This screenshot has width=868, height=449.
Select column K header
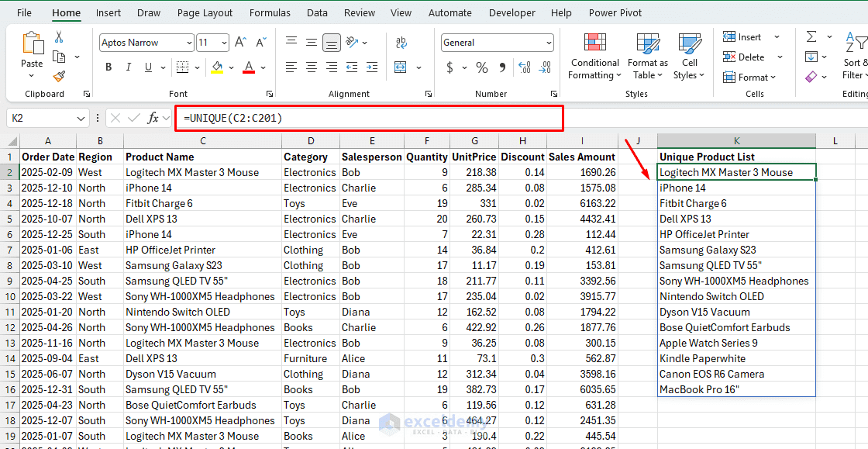(736, 141)
